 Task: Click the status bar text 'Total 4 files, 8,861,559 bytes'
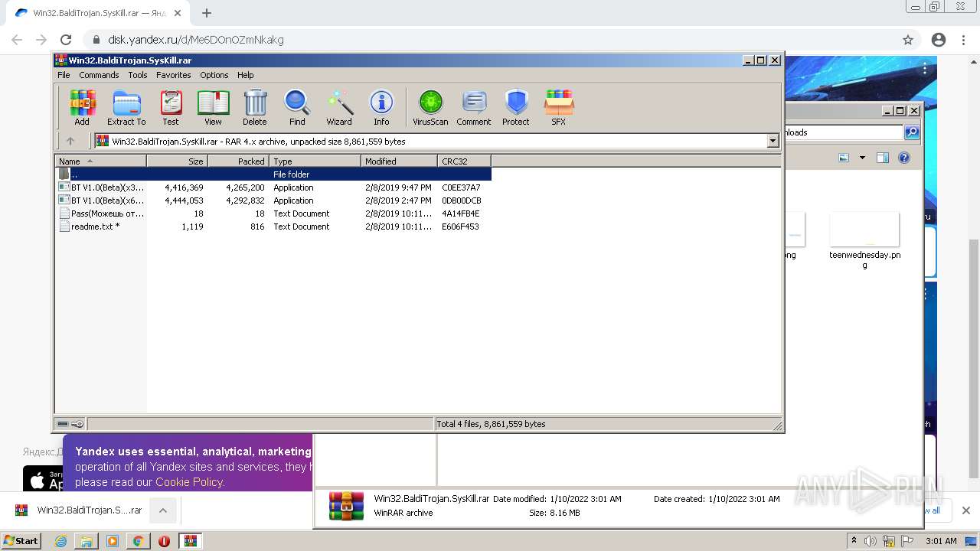coord(491,424)
